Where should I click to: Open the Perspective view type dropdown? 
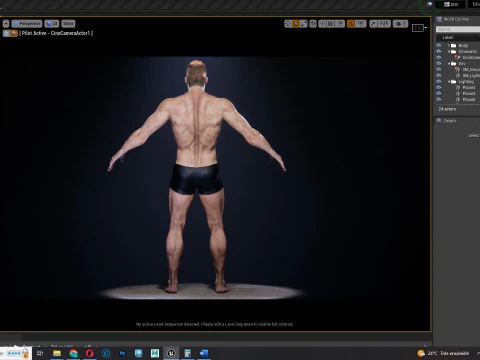point(27,24)
